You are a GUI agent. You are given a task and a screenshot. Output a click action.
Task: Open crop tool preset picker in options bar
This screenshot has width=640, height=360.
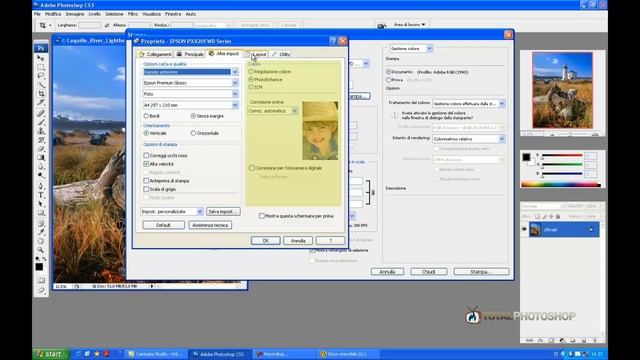point(45,25)
